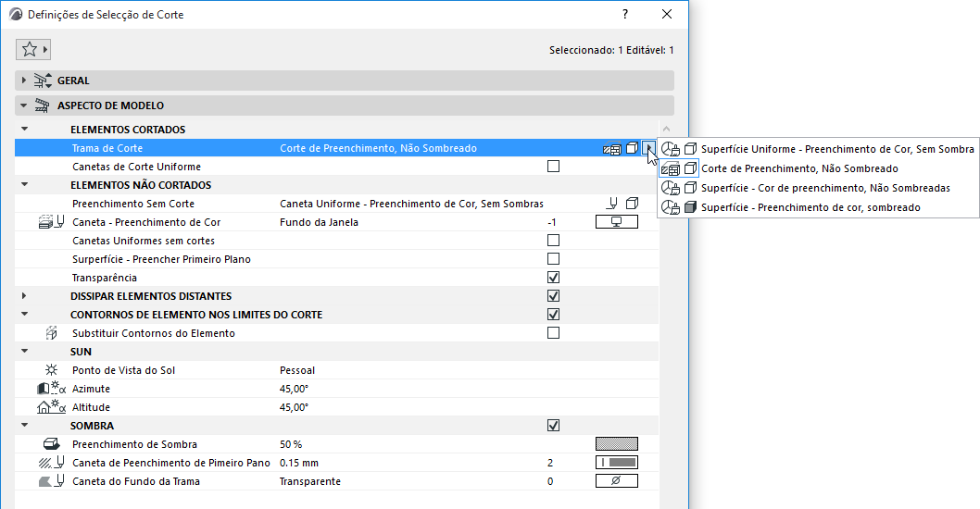The width and height of the screenshot is (980, 509).
Task: Click the GERAL panel icon
Action: click(x=43, y=81)
